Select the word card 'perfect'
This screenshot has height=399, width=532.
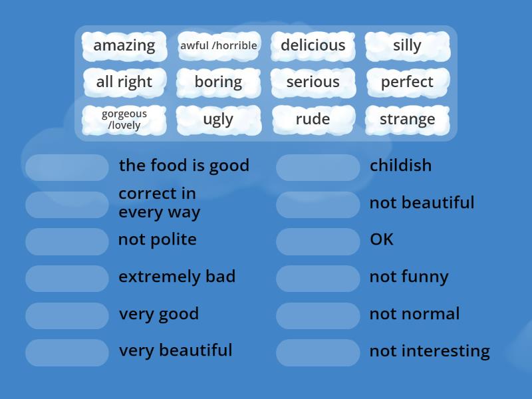[408, 82]
